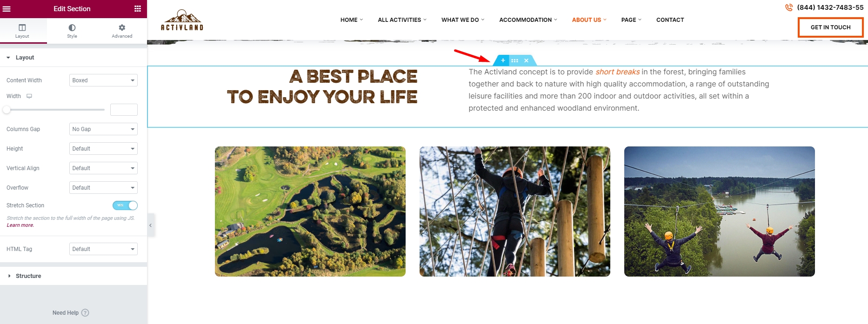Open the All Activities menu
868x324 pixels.
pyautogui.click(x=402, y=20)
